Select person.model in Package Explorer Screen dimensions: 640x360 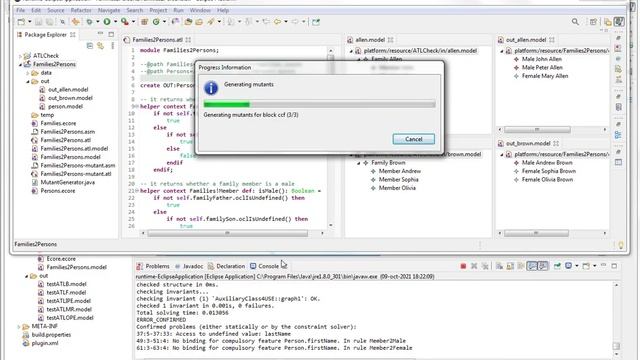coord(65,107)
